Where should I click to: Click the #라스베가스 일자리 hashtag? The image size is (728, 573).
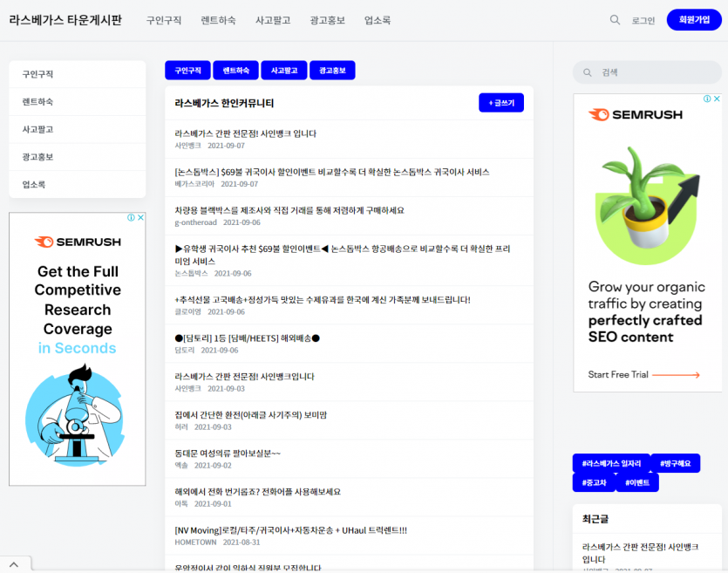click(x=612, y=464)
